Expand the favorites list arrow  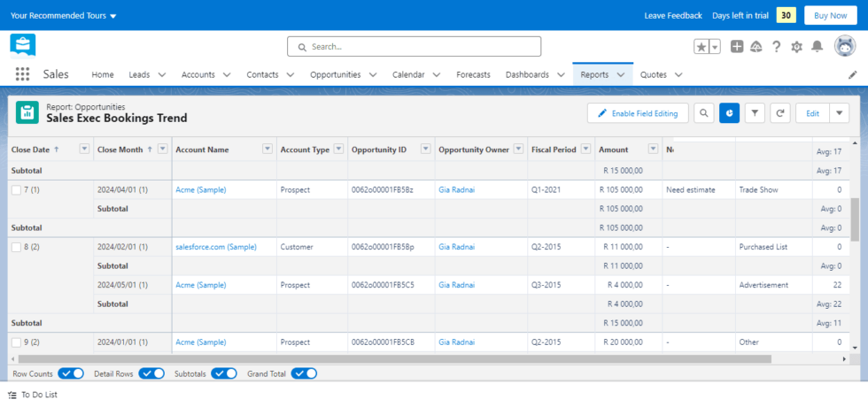click(x=715, y=47)
